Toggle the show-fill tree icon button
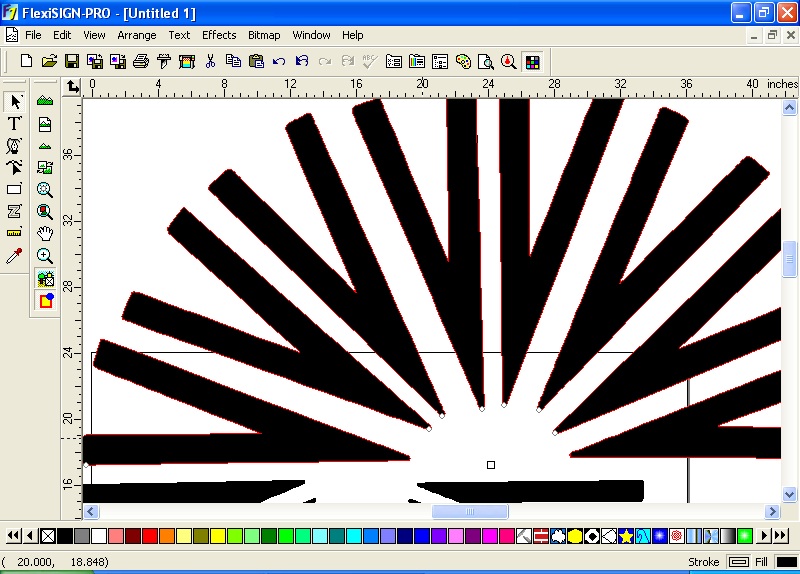 coord(45,279)
